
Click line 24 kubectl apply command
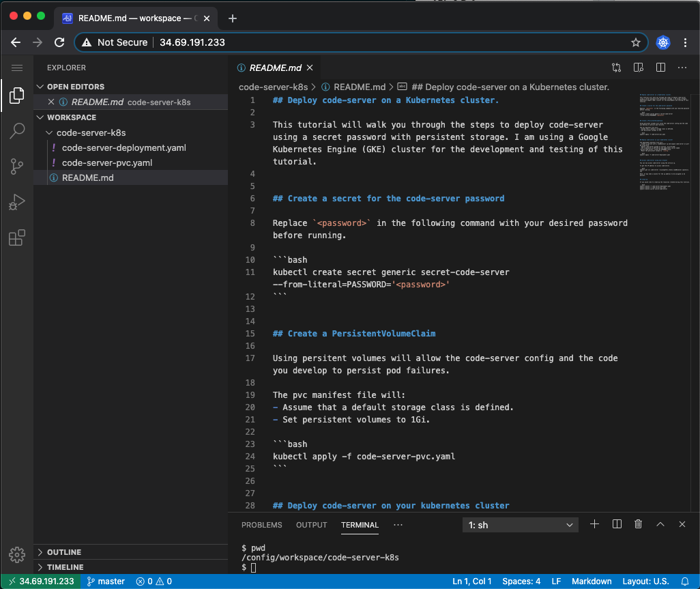(364, 457)
